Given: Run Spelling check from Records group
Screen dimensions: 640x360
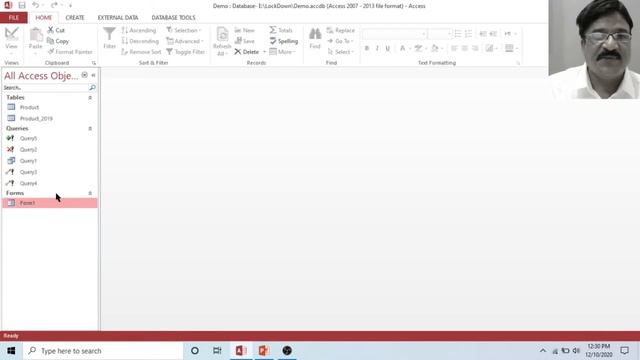Looking at the screenshot, I should 284,41.
